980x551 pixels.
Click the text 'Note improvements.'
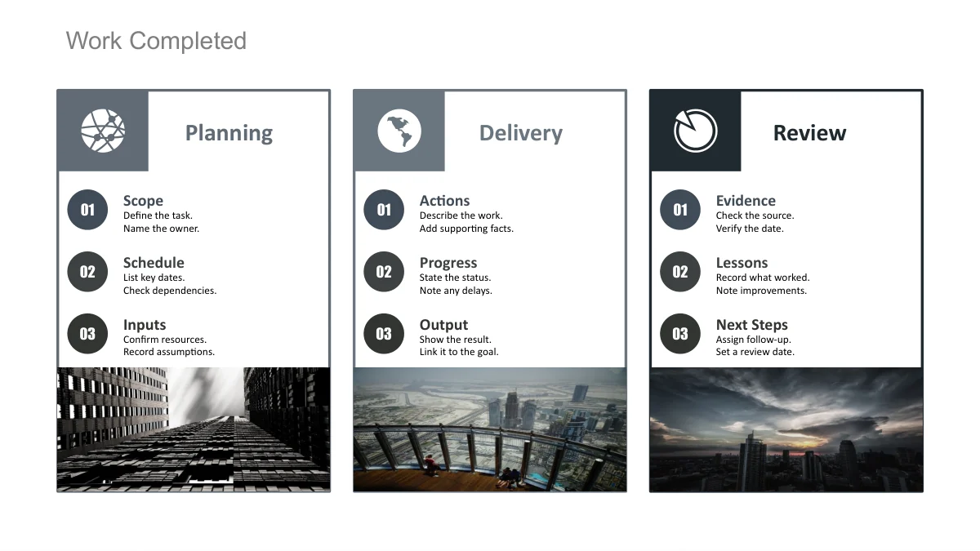761,291
